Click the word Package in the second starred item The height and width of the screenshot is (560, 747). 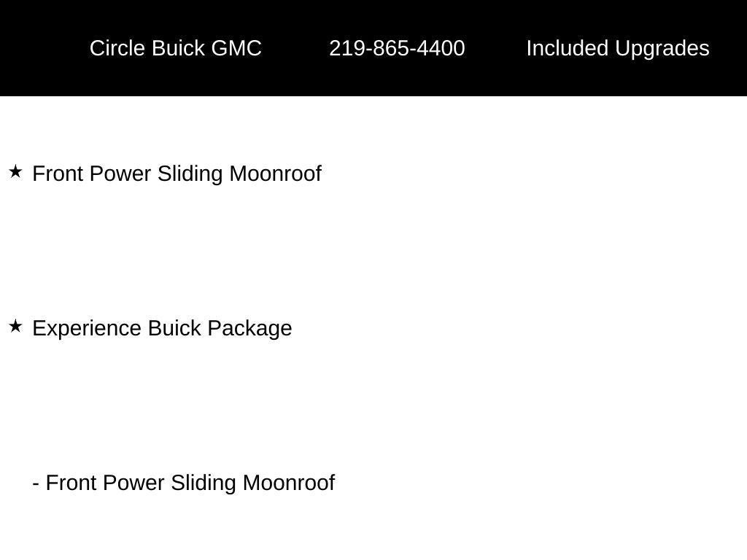click(x=249, y=329)
